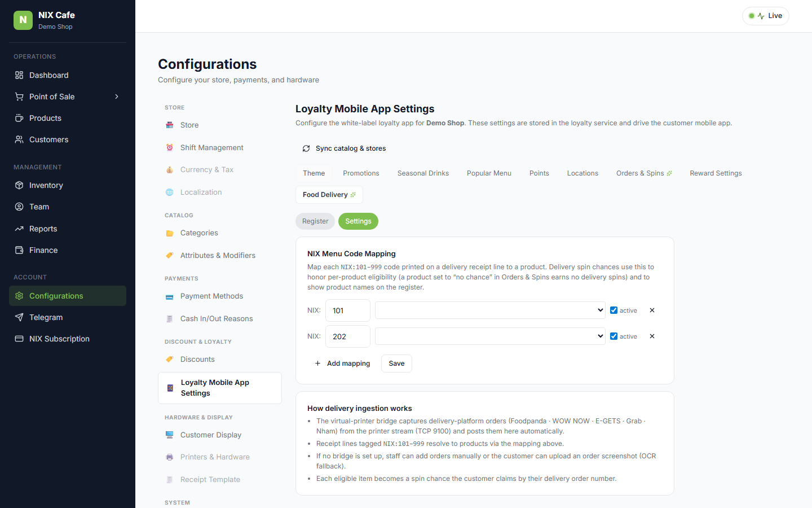Open product dropdown for NIX 202
This screenshot has width=812, height=508.
click(x=490, y=336)
